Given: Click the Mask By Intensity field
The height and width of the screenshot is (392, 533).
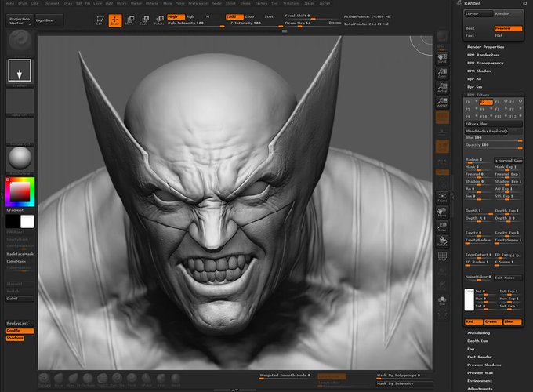Looking at the screenshot, I should point(404,383).
